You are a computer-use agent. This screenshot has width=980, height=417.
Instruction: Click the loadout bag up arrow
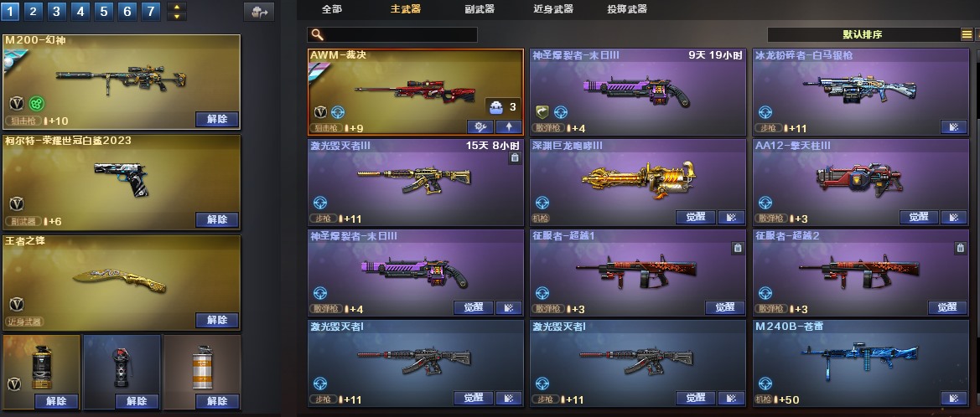(177, 7)
